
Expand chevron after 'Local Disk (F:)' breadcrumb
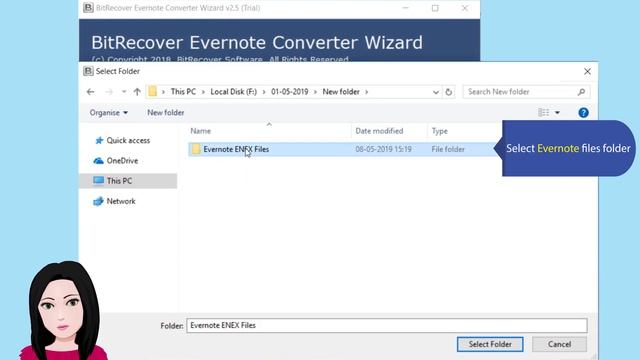[x=264, y=92]
